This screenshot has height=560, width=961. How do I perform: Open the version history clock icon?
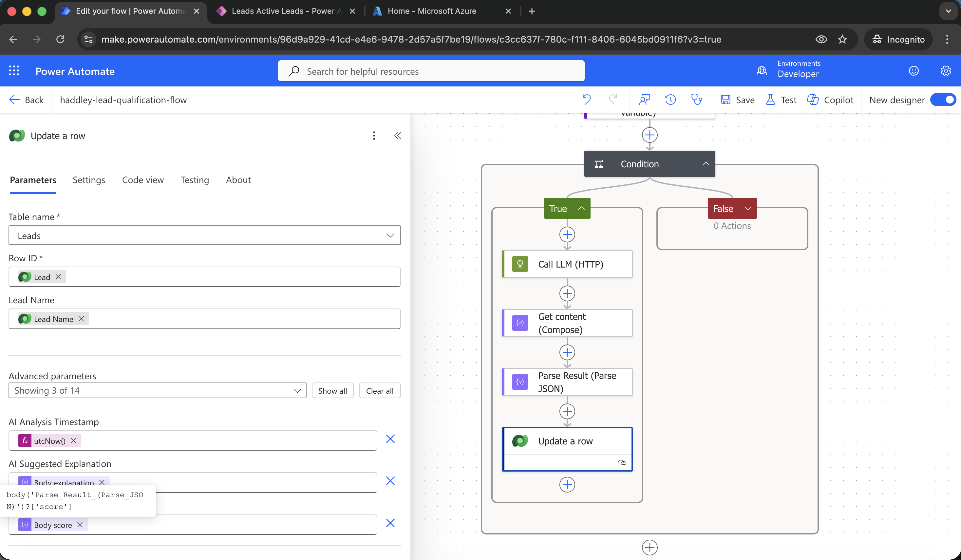pos(670,100)
